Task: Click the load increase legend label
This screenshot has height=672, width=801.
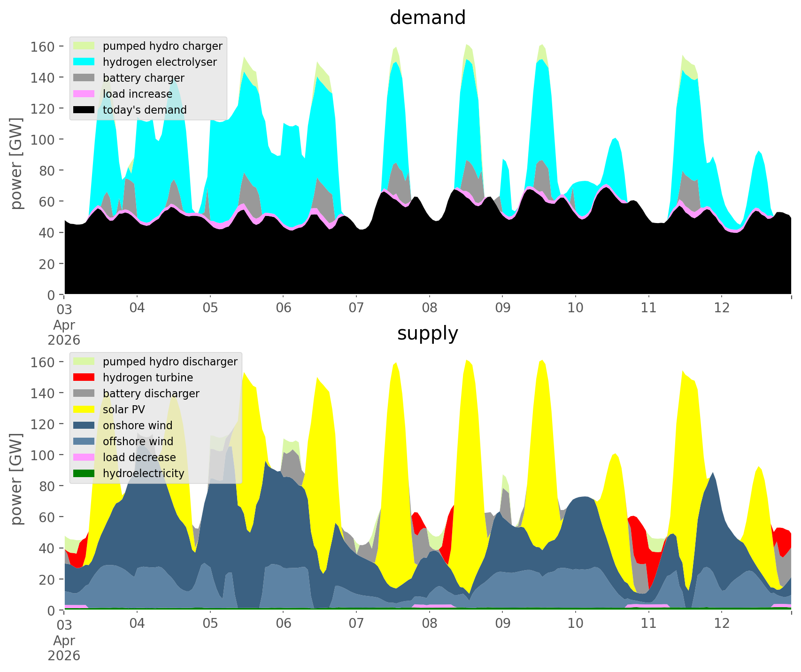Action: coord(138,94)
